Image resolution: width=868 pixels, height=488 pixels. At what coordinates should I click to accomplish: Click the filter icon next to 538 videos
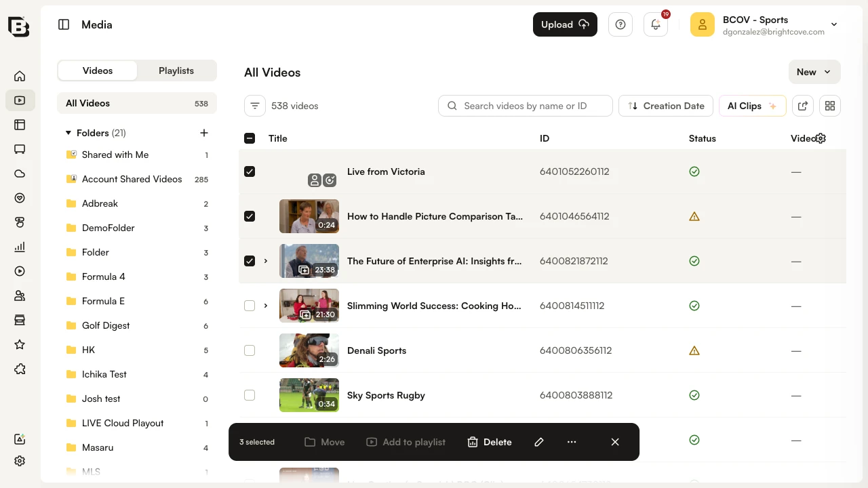(255, 106)
